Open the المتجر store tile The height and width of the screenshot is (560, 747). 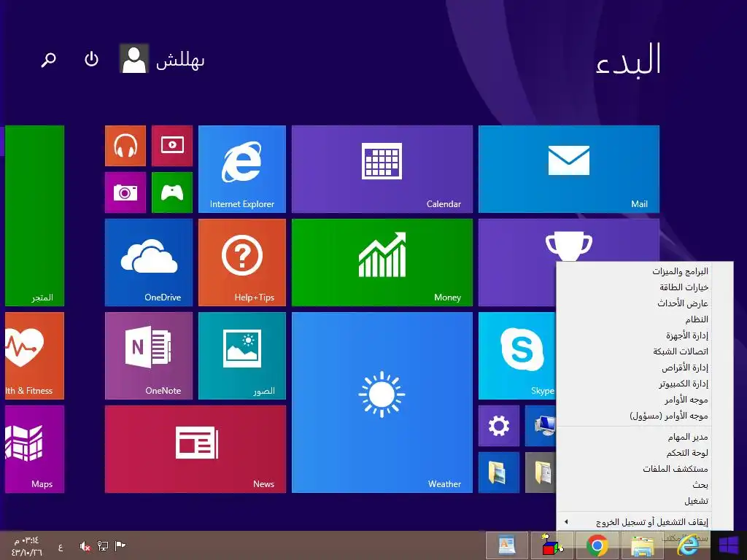point(34,216)
